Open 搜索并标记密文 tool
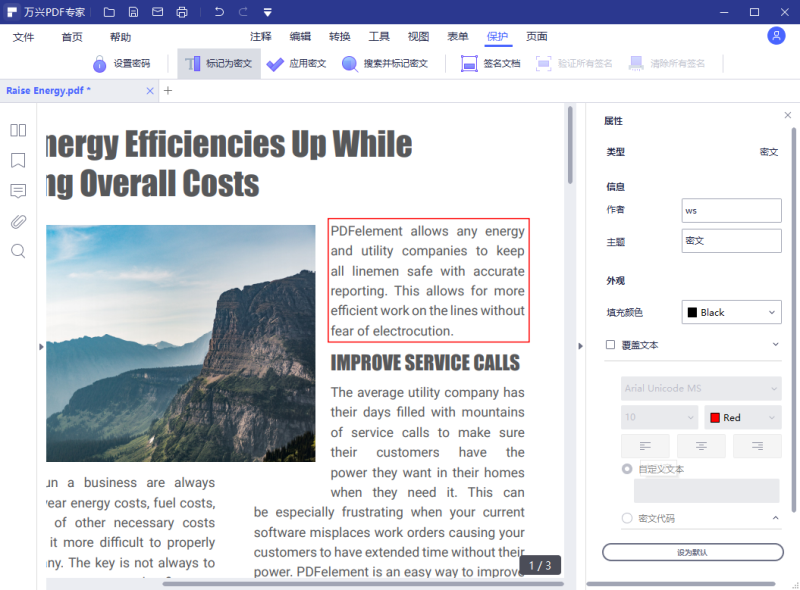The height and width of the screenshot is (590, 800). click(385, 63)
